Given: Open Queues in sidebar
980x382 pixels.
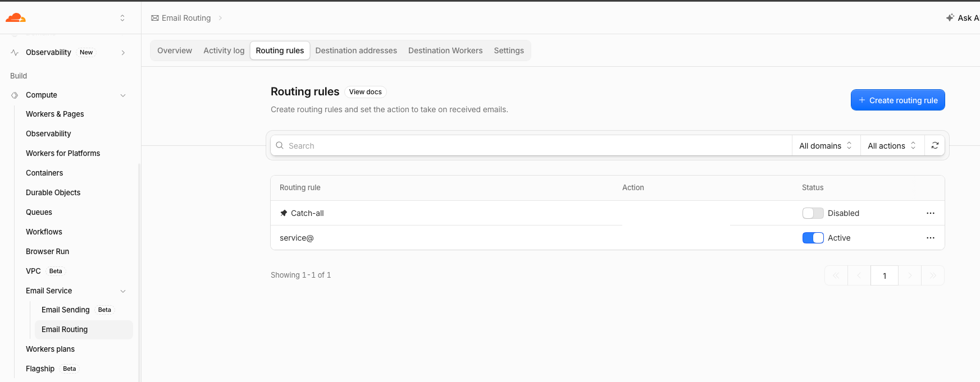Looking at the screenshot, I should click(x=39, y=212).
